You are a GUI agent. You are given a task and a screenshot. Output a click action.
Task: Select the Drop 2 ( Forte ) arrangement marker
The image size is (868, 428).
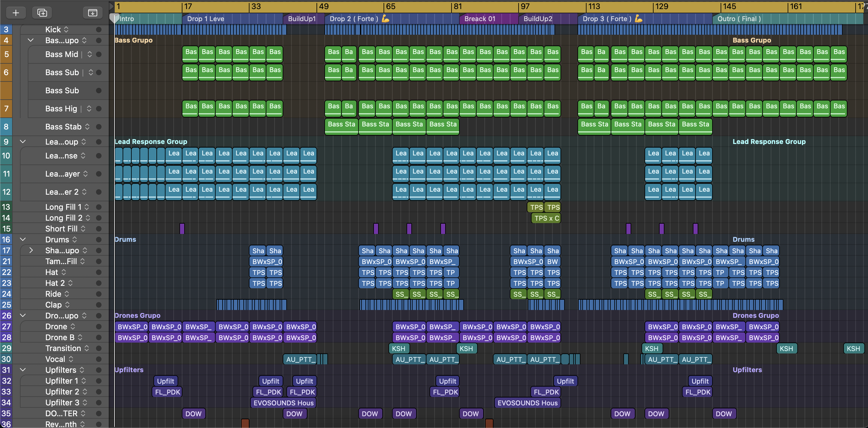[392, 19]
